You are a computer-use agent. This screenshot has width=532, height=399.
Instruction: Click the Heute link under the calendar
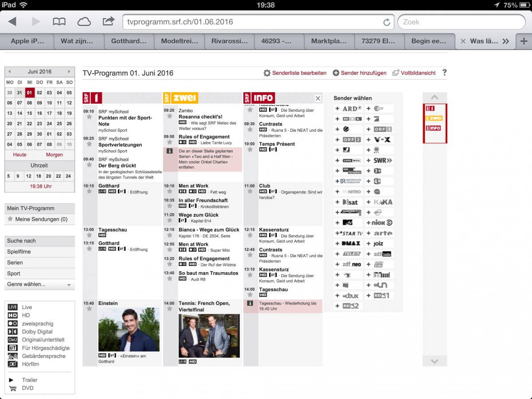coord(20,155)
